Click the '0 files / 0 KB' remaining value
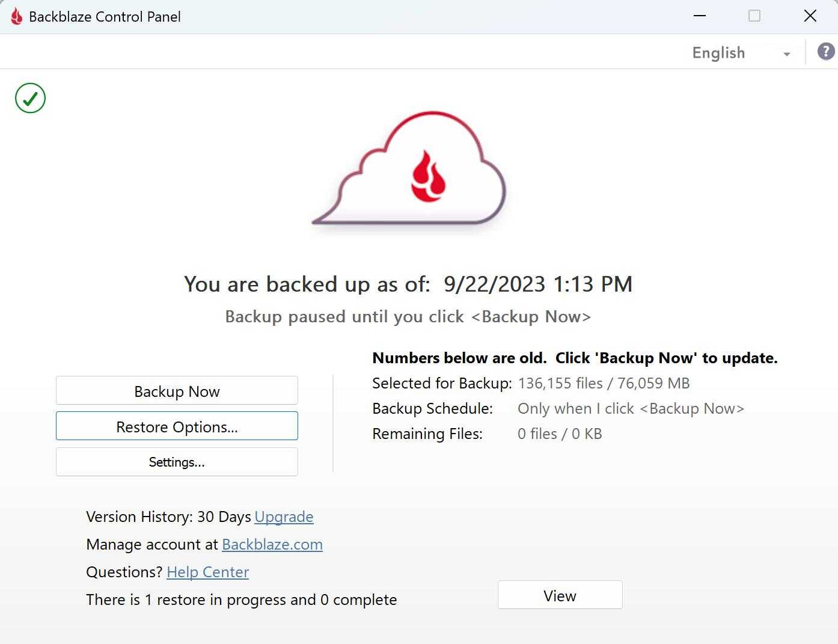This screenshot has width=838, height=644. pyautogui.click(x=560, y=434)
